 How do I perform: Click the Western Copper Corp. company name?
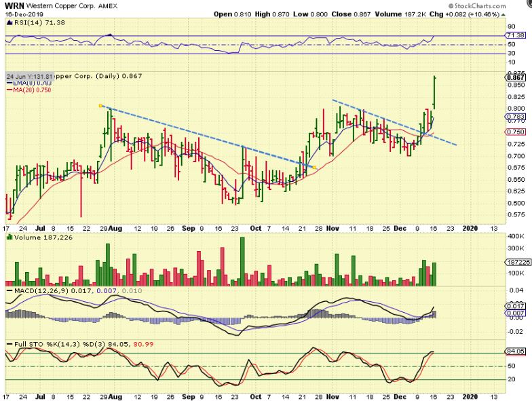click(60, 6)
